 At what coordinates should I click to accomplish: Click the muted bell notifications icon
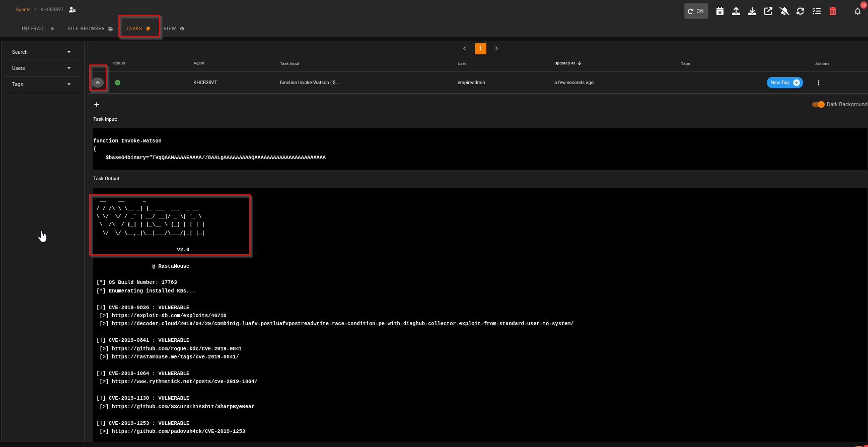pyautogui.click(x=784, y=11)
